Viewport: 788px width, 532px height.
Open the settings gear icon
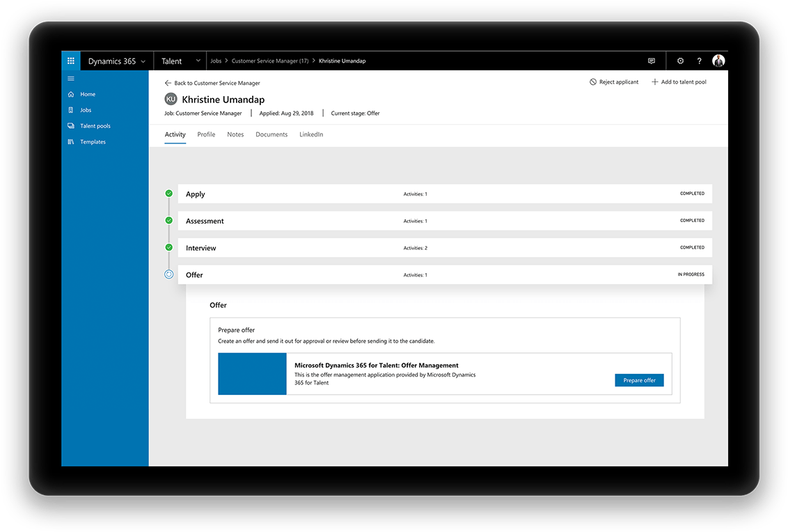click(x=681, y=61)
